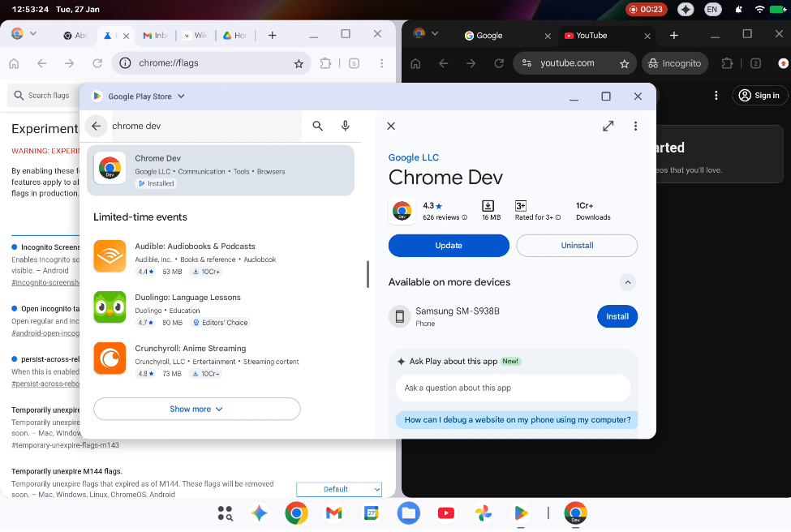Open the Duolingo owl icon
Image resolution: width=791 pixels, height=532 pixels.
point(110,307)
